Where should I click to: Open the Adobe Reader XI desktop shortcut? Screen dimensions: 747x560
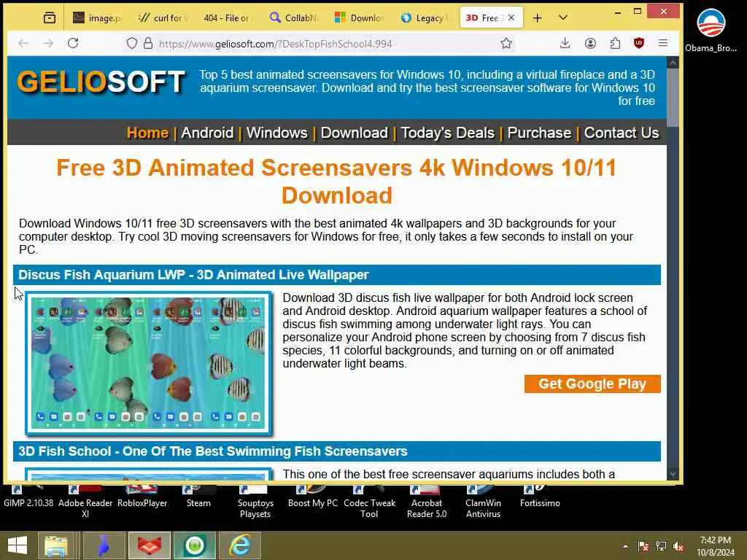(85, 502)
